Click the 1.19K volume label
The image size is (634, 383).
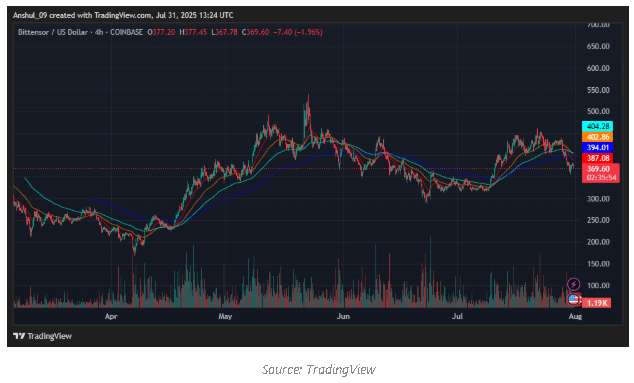[596, 303]
